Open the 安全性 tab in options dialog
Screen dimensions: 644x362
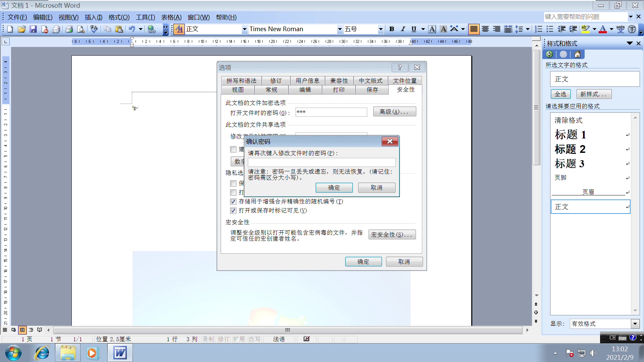[405, 90]
